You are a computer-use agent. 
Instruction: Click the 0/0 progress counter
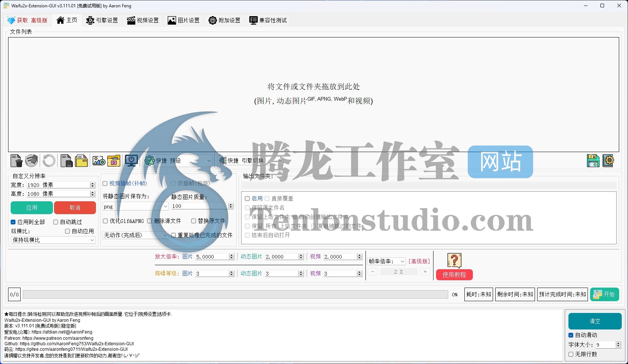(14, 294)
